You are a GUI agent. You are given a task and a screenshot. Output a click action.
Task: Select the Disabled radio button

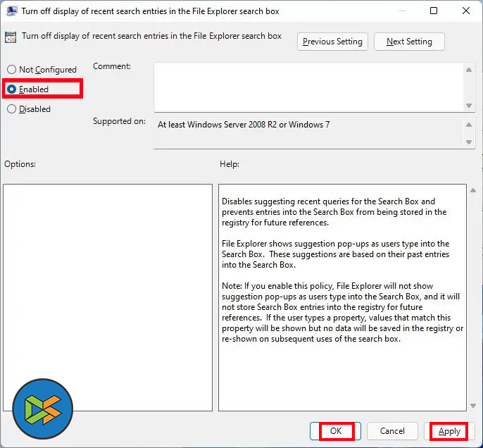pyautogui.click(x=11, y=109)
